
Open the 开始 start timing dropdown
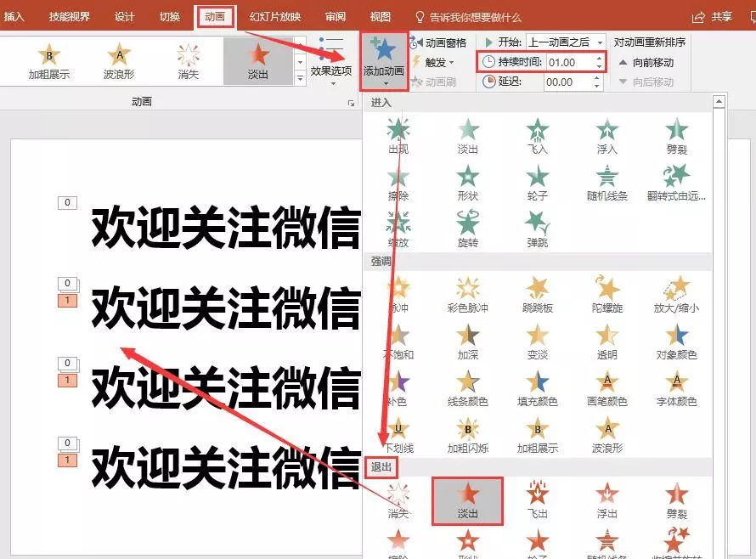point(598,41)
